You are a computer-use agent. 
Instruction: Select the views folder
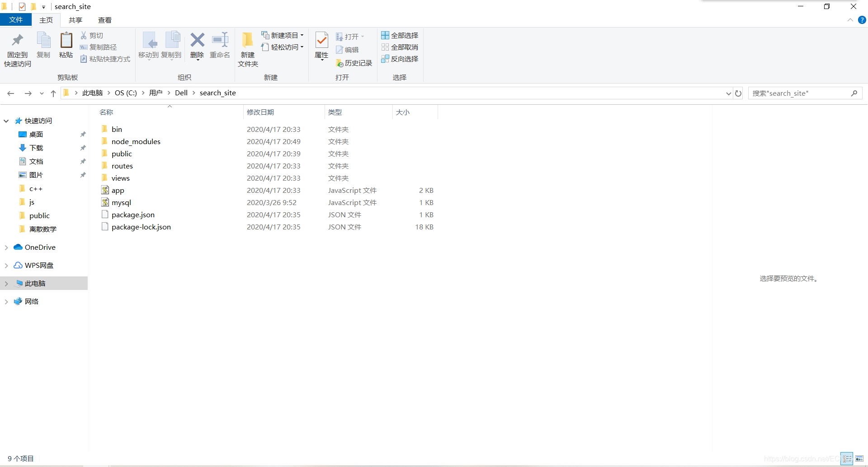120,178
